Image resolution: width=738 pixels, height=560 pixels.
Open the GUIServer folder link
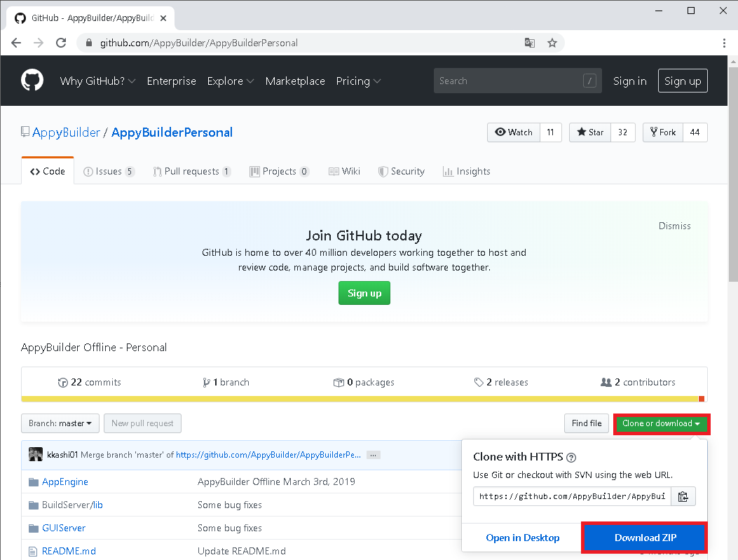64,528
